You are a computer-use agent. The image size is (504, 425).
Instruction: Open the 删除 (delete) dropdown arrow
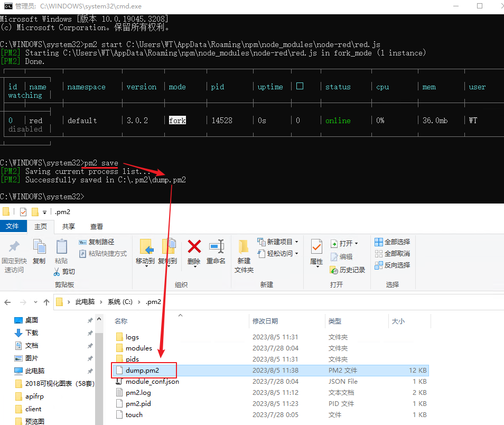[x=195, y=266]
